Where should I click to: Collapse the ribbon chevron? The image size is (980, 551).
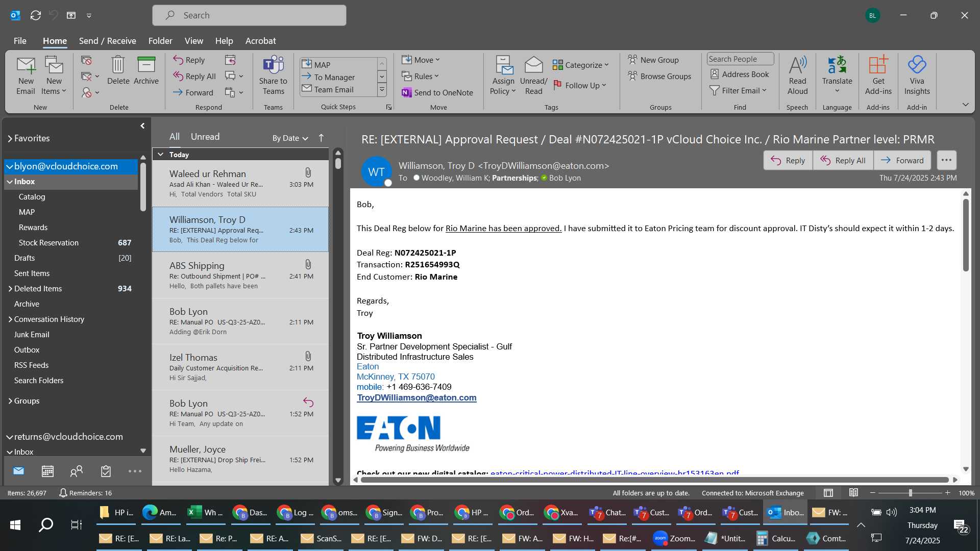[965, 105]
